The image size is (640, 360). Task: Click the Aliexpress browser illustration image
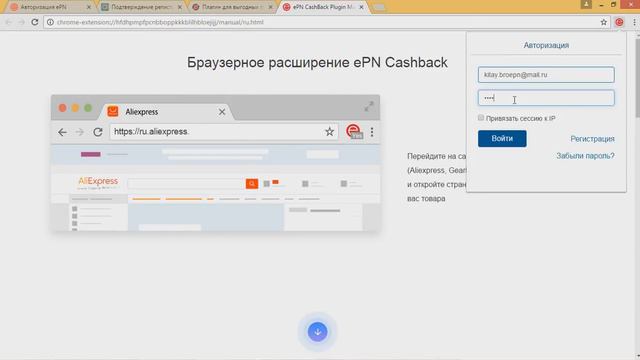tap(216, 163)
